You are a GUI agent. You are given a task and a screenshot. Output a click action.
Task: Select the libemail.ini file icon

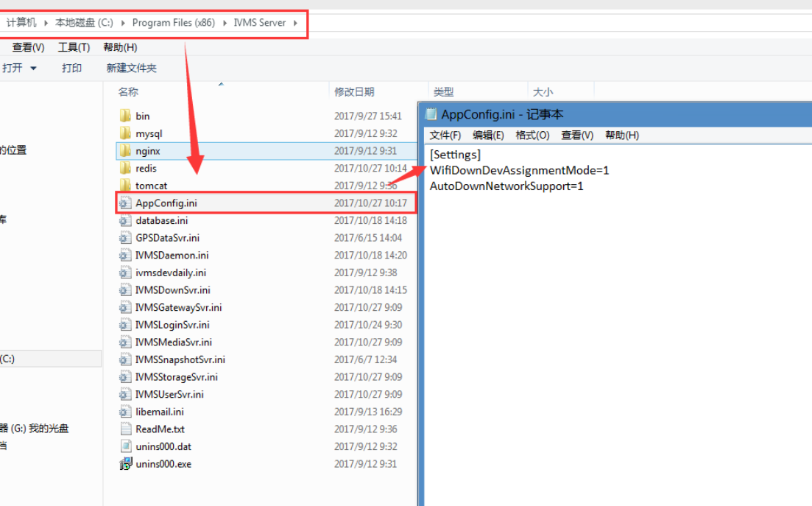coord(125,412)
